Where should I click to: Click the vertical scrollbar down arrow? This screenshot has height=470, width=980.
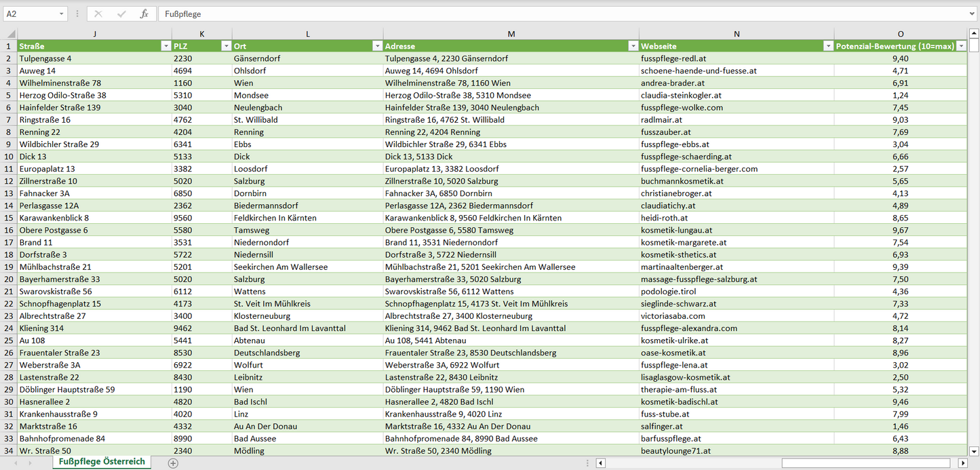pos(974,451)
